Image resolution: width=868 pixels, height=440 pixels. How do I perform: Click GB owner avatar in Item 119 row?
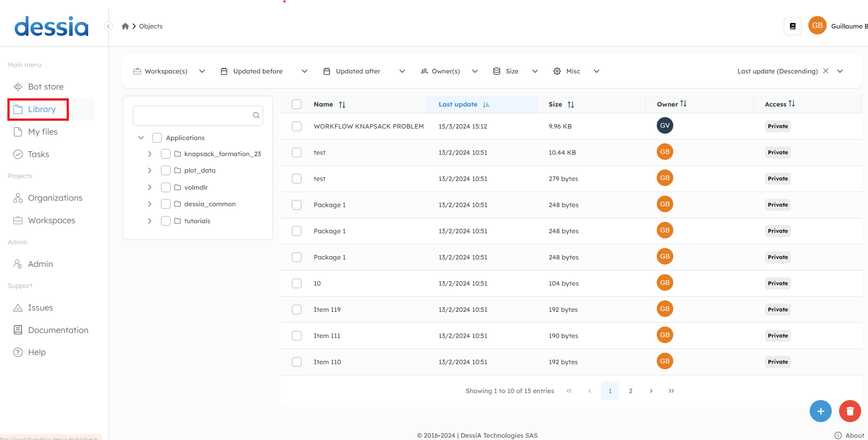(665, 309)
